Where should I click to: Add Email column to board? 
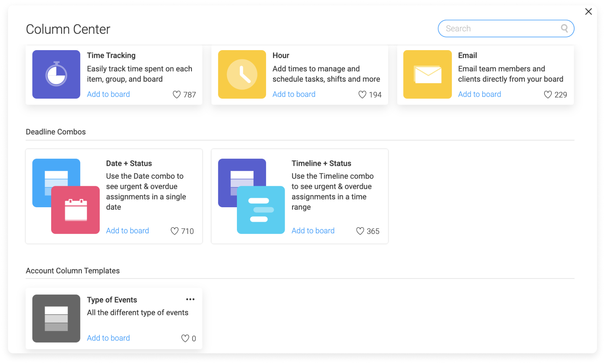(x=480, y=94)
